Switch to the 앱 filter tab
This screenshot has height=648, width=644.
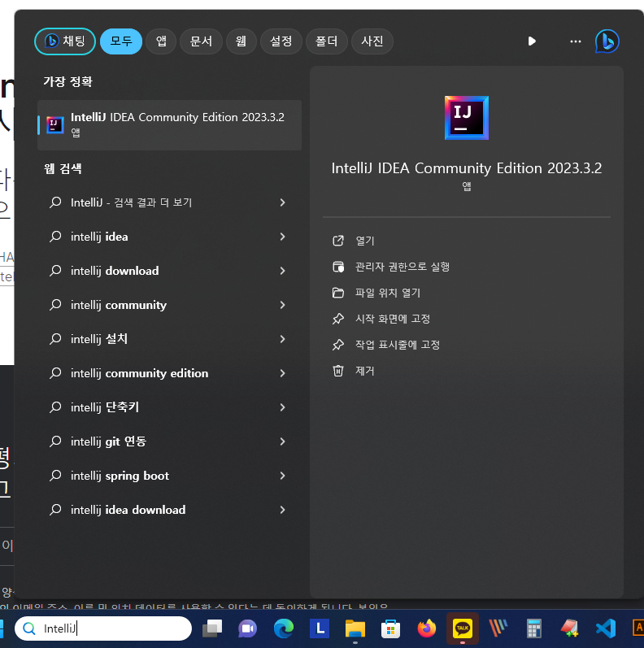[161, 41]
